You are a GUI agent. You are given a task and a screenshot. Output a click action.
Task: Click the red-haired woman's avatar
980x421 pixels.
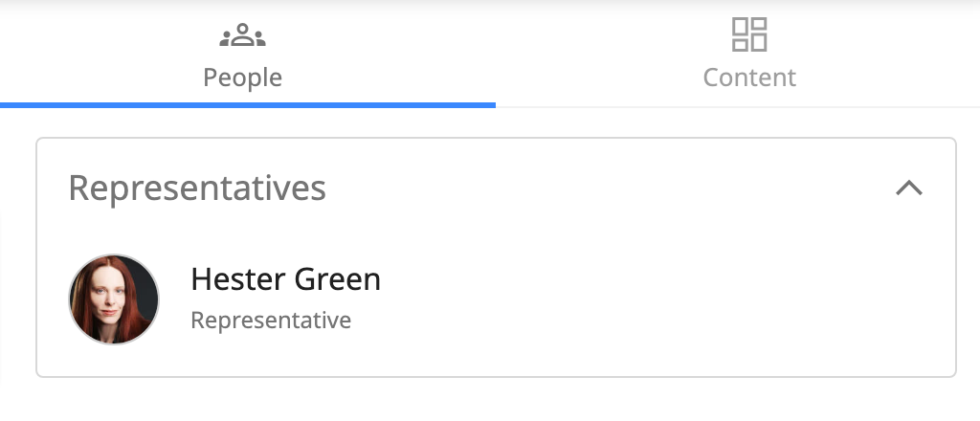tap(114, 299)
